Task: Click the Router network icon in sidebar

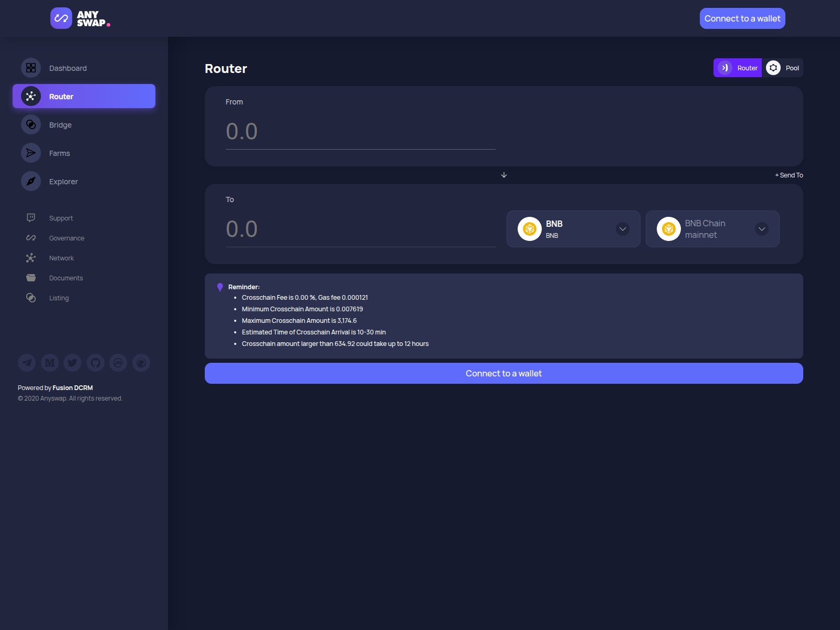Action: point(31,96)
